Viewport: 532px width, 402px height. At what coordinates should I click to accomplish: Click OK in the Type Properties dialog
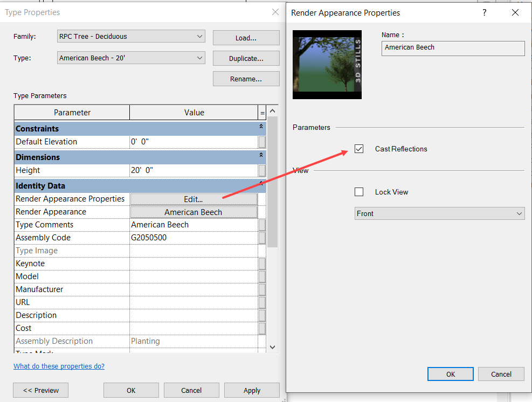coord(131,391)
